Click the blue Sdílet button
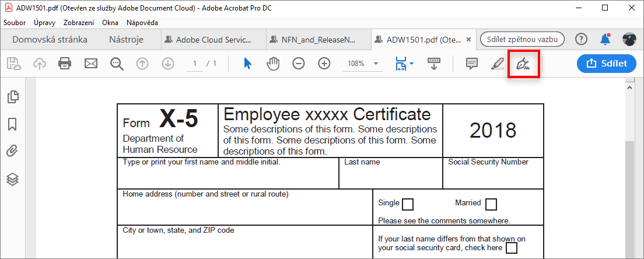Viewport: 644px width, 259px height. click(x=607, y=63)
